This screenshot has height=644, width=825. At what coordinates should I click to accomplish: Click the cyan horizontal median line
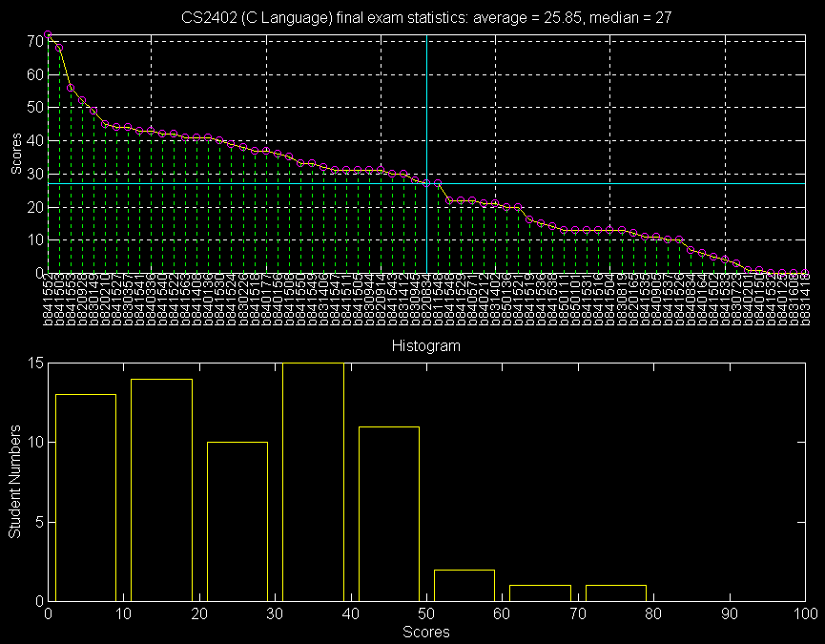(x=620, y=183)
